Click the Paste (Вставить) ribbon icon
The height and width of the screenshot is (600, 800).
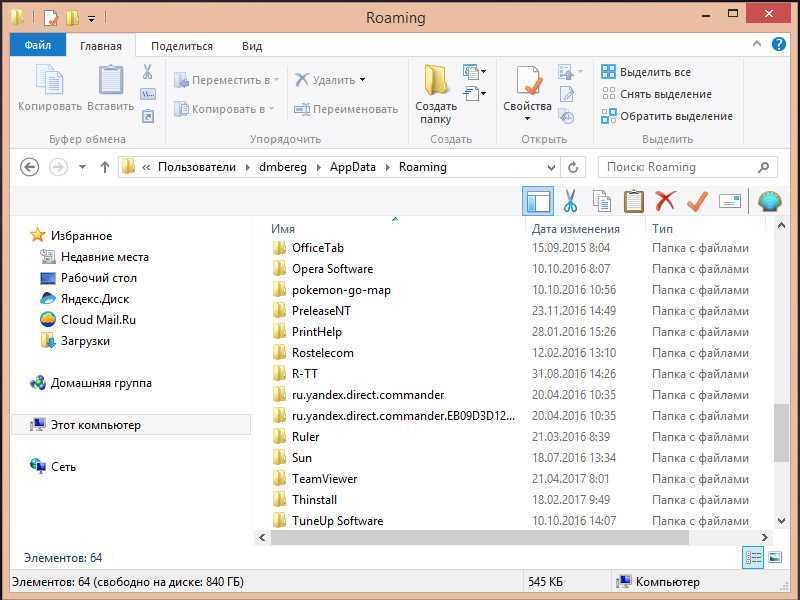pyautogui.click(x=111, y=80)
